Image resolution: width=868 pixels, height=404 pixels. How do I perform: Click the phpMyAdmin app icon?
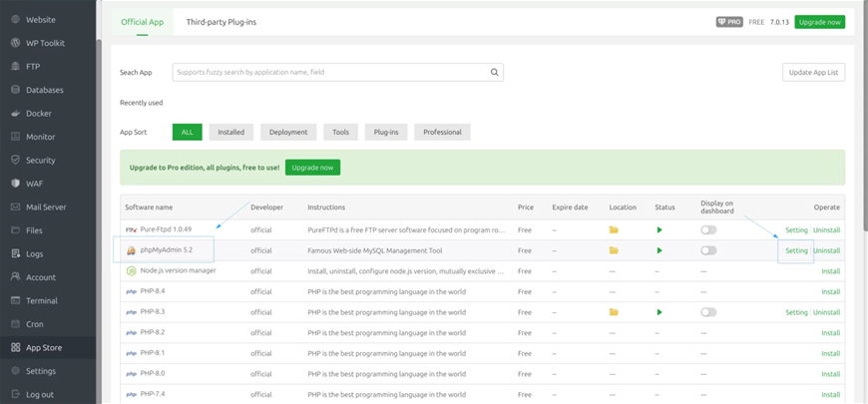coord(131,250)
